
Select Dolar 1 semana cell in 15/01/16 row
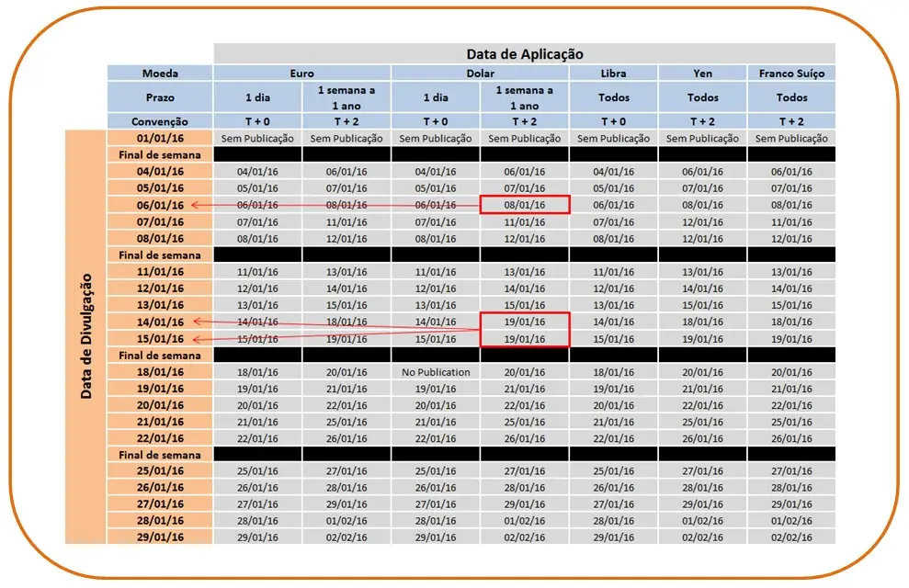click(x=525, y=338)
